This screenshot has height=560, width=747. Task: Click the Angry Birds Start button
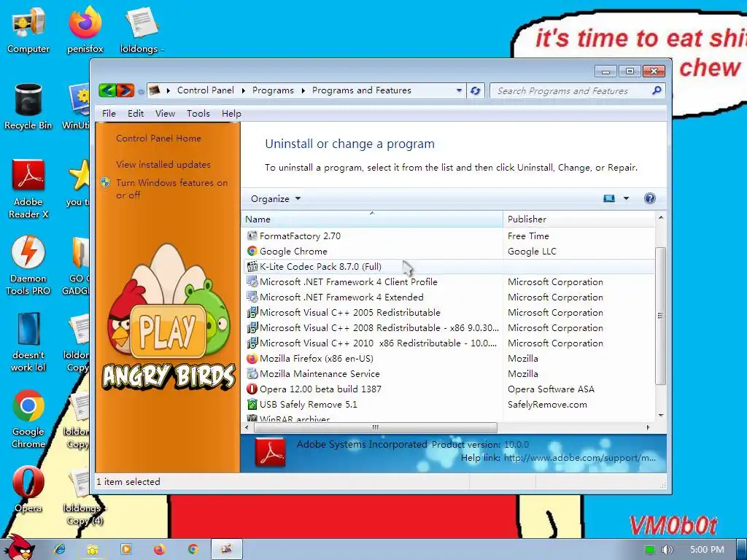coord(19,547)
